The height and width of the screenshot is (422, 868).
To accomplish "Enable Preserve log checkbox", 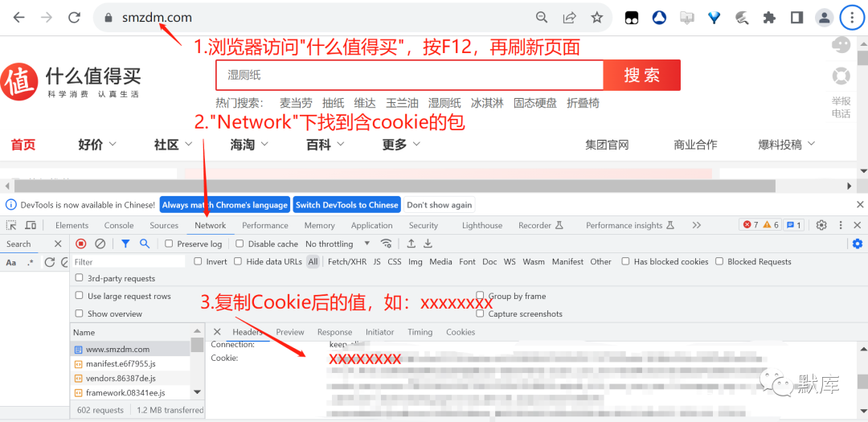I will [170, 244].
